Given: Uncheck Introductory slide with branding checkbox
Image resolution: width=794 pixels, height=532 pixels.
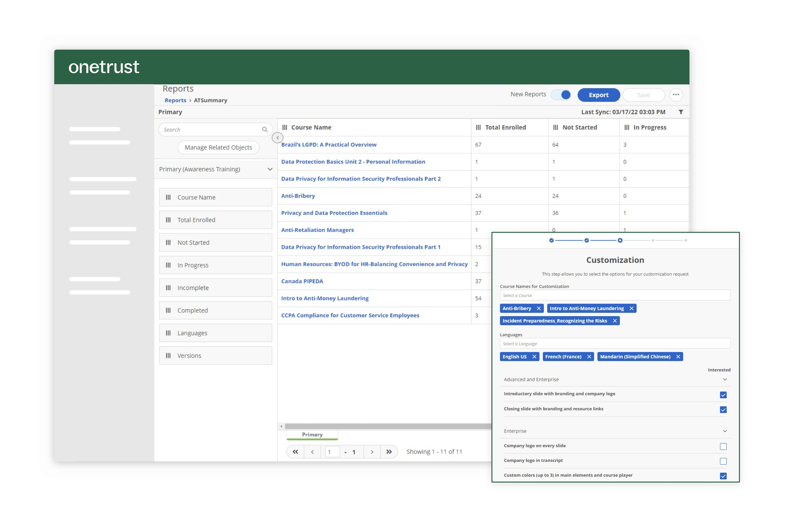Looking at the screenshot, I should 723,395.
